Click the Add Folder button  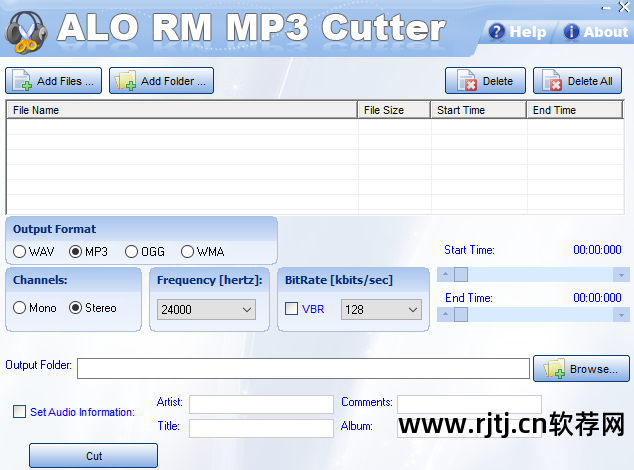pos(161,81)
